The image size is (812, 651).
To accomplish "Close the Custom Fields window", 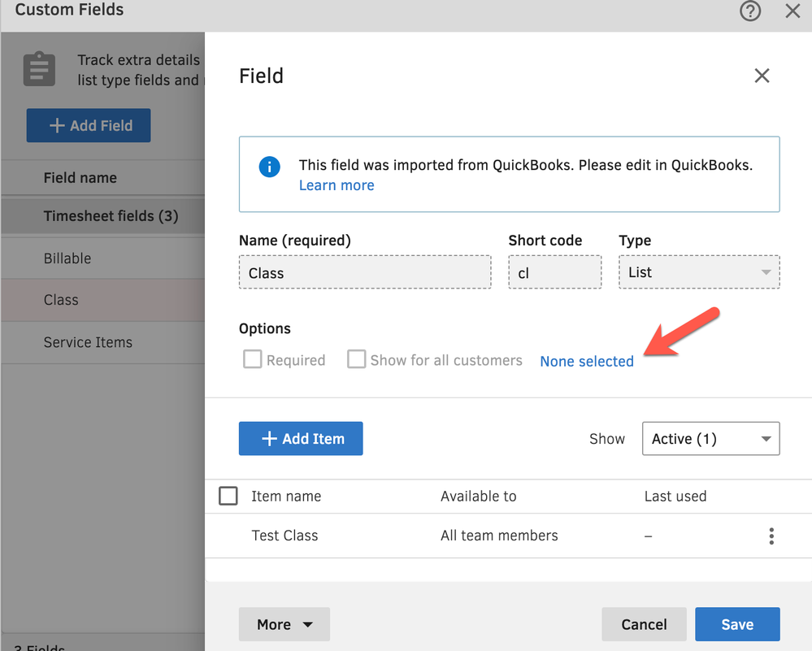I will (x=792, y=11).
